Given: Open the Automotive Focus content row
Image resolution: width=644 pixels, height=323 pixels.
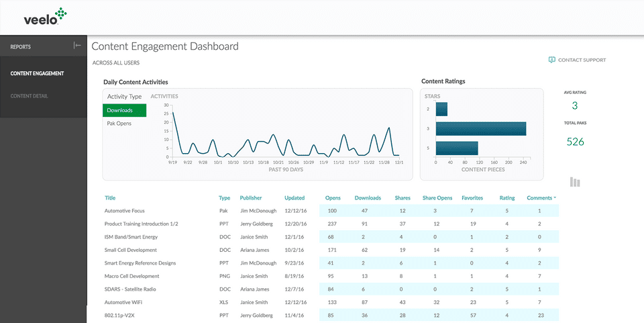Looking at the screenshot, I should pyautogui.click(x=125, y=211).
